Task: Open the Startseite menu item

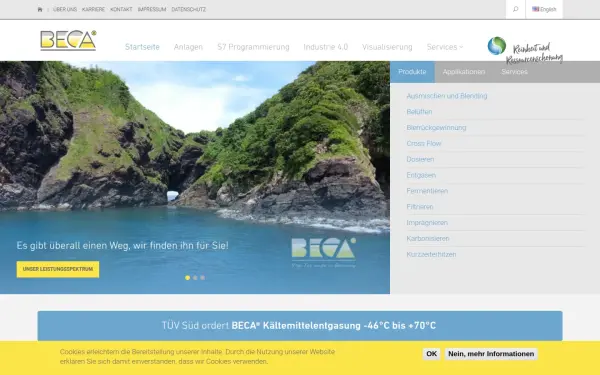Action: click(x=142, y=47)
